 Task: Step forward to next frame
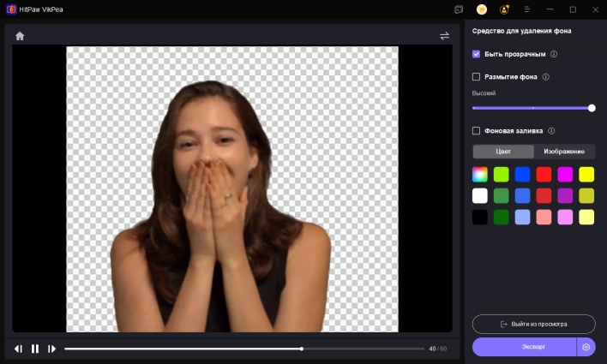[51, 349]
